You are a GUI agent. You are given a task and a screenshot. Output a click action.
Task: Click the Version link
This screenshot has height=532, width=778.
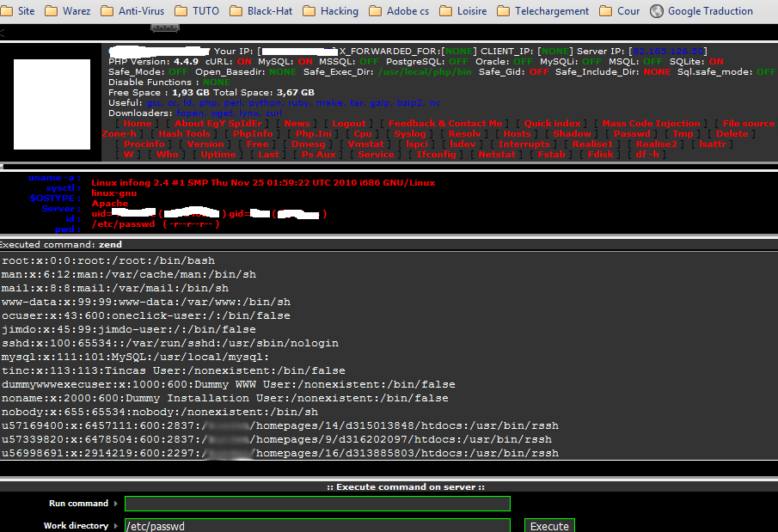click(x=205, y=144)
